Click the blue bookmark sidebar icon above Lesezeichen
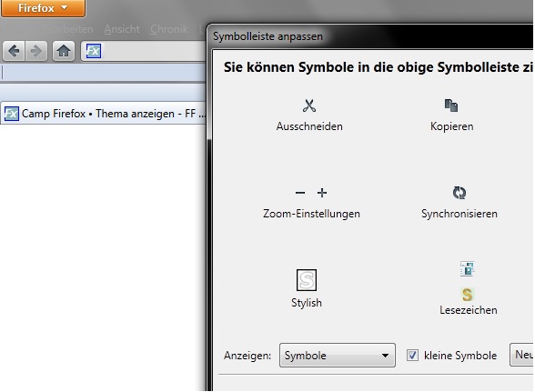 [467, 269]
